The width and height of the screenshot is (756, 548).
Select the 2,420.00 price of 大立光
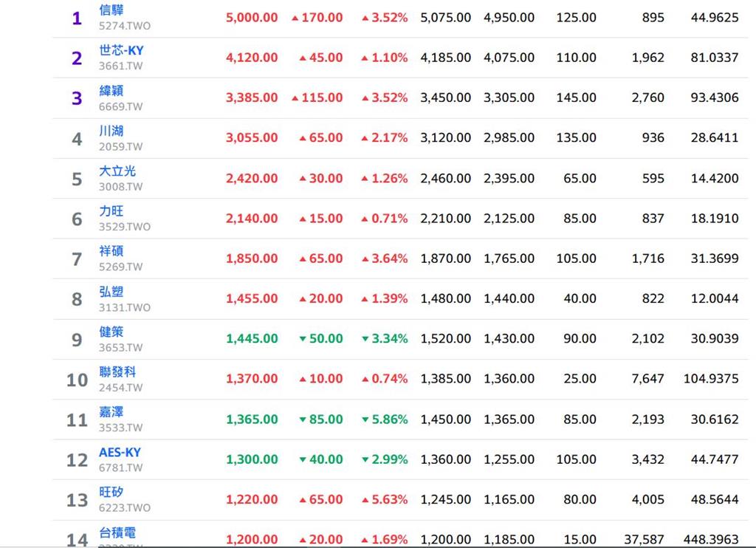(x=252, y=178)
